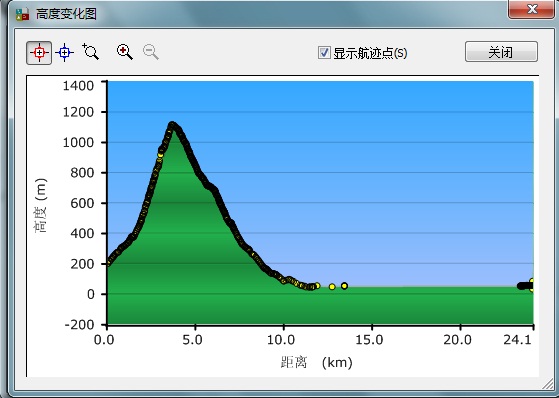This screenshot has height=398, width=559.
Task: Select the red crosshair cursor tool
Action: coord(39,53)
